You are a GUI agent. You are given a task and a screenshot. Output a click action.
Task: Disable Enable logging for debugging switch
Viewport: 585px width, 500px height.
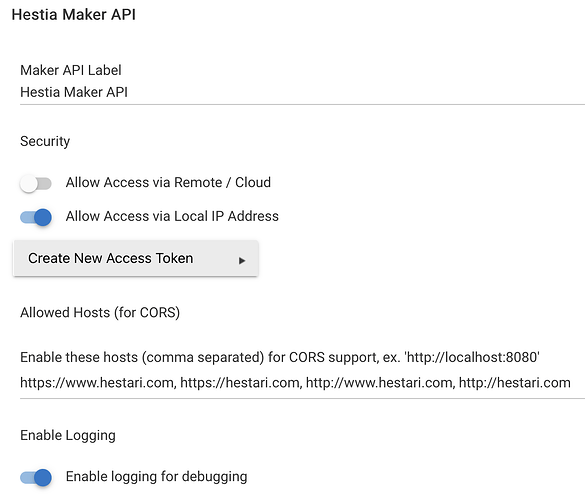tap(36, 477)
